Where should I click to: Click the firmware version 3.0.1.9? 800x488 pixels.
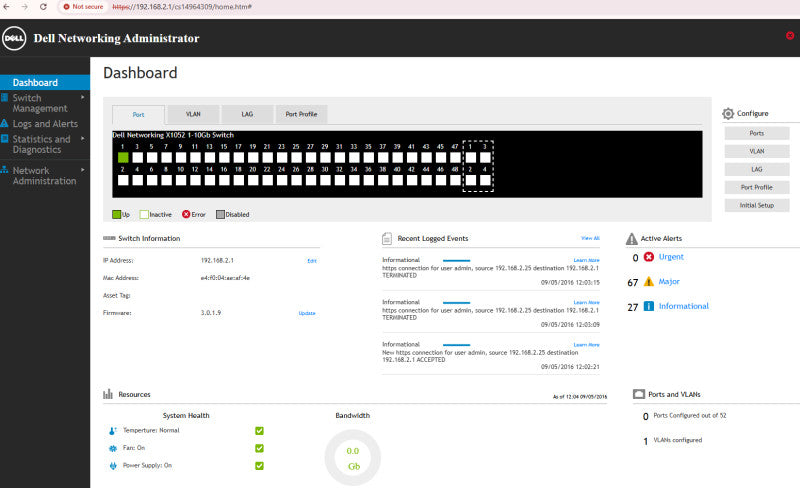pyautogui.click(x=211, y=313)
